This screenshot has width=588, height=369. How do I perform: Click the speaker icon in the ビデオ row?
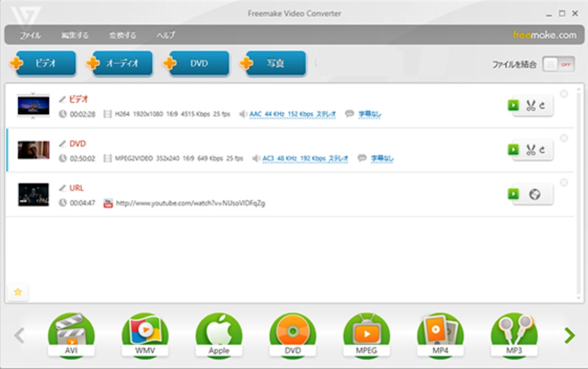click(243, 114)
